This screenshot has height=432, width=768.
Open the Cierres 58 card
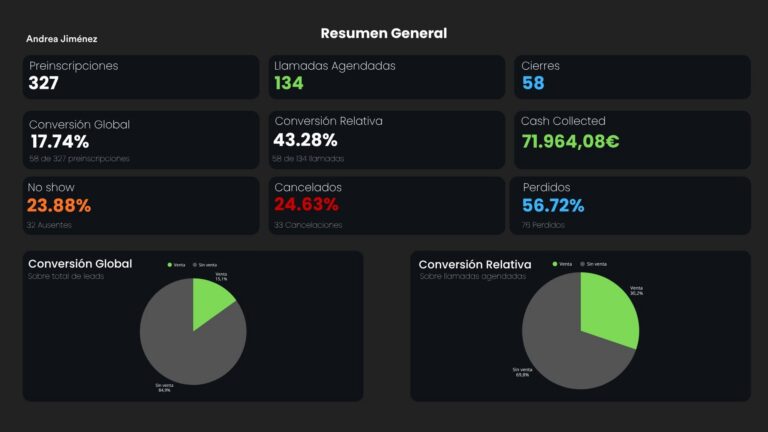(x=632, y=77)
